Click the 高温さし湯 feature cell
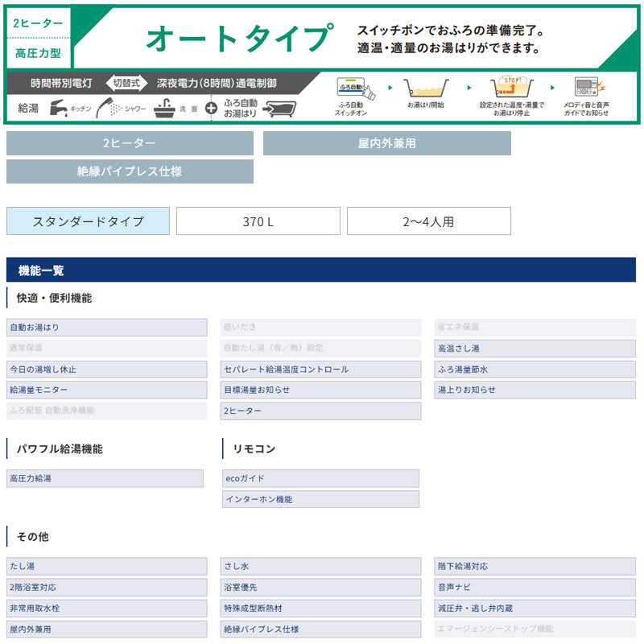The width and height of the screenshot is (644, 644). coord(535,349)
